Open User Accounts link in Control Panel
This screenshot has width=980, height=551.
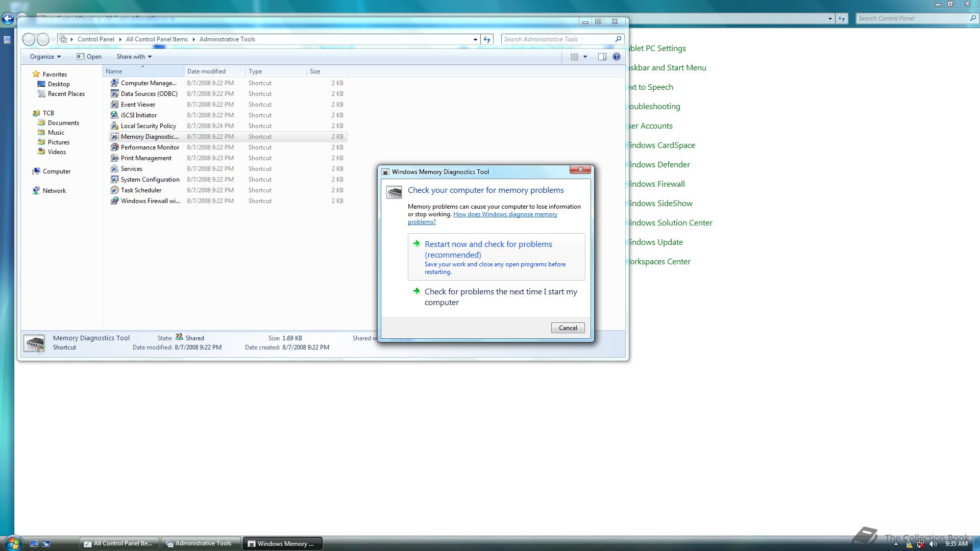pos(650,126)
